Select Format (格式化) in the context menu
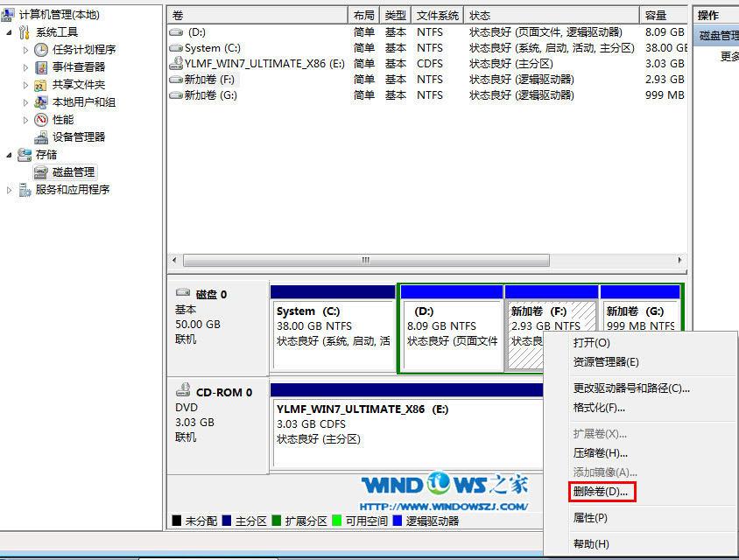Image resolution: width=739 pixels, height=560 pixels. [599, 408]
